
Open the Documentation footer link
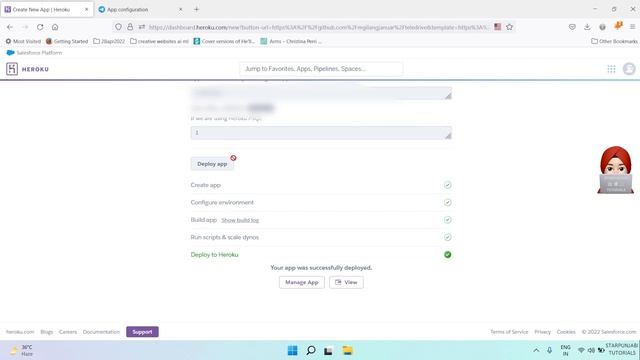(x=101, y=332)
